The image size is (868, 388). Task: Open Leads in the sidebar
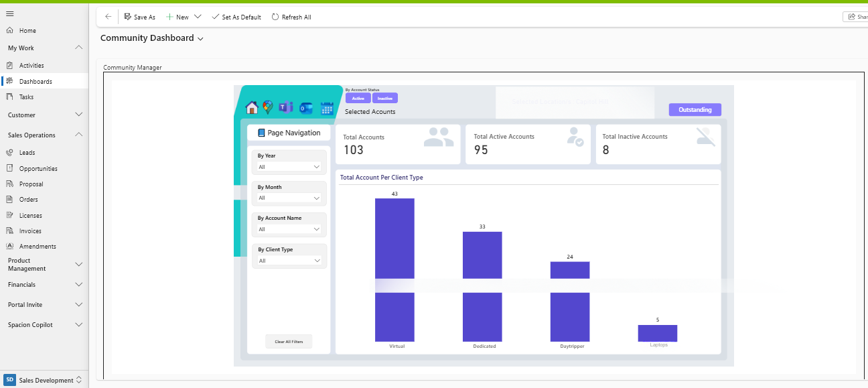pos(27,153)
